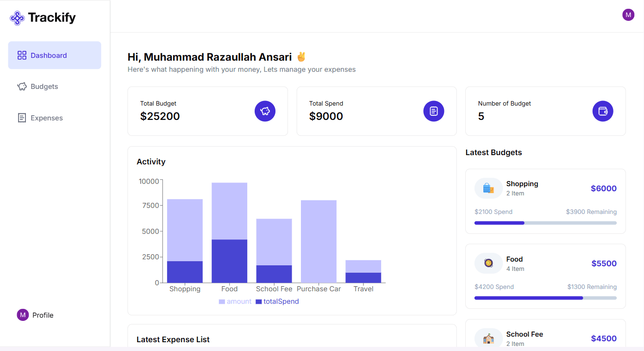Go to the Budgets page in sidebar
Image resolution: width=644 pixels, height=351 pixels.
pyautogui.click(x=44, y=87)
